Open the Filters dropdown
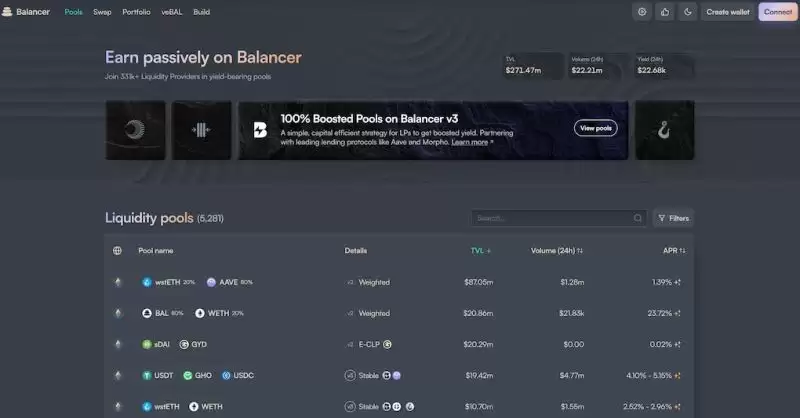 (673, 218)
